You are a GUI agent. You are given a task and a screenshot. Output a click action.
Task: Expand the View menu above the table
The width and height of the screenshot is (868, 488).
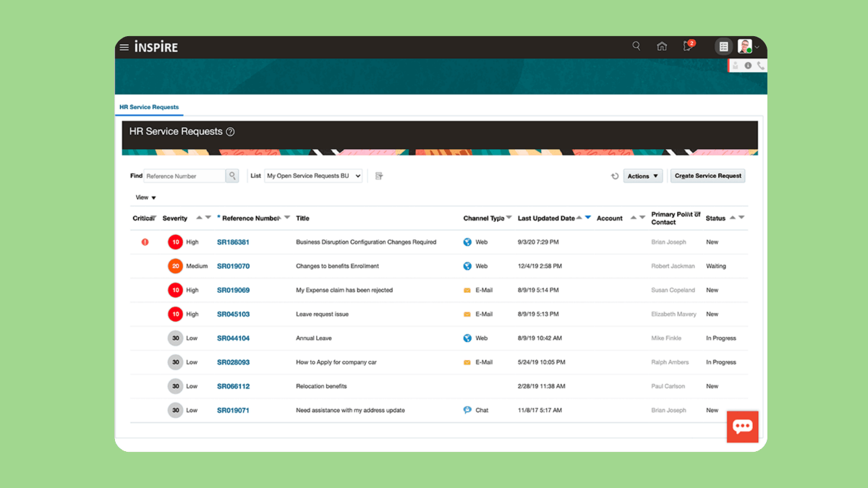[145, 197]
